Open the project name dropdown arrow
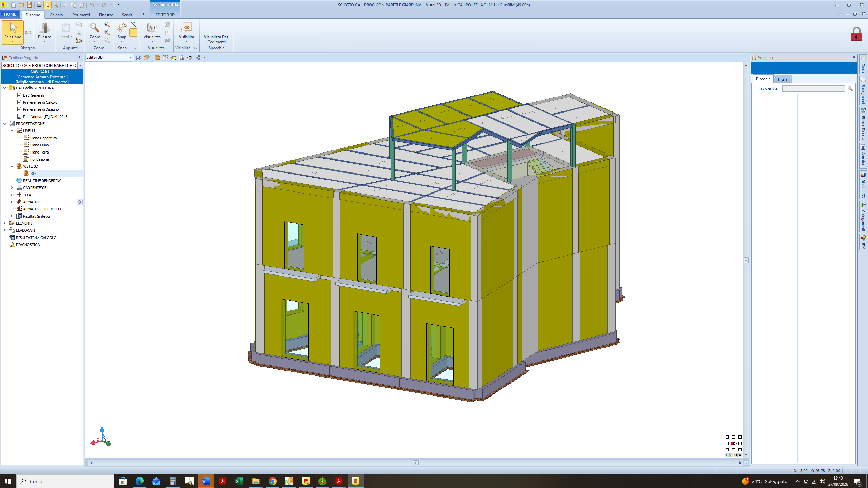Screen dimensions: 868x488 click(80, 65)
